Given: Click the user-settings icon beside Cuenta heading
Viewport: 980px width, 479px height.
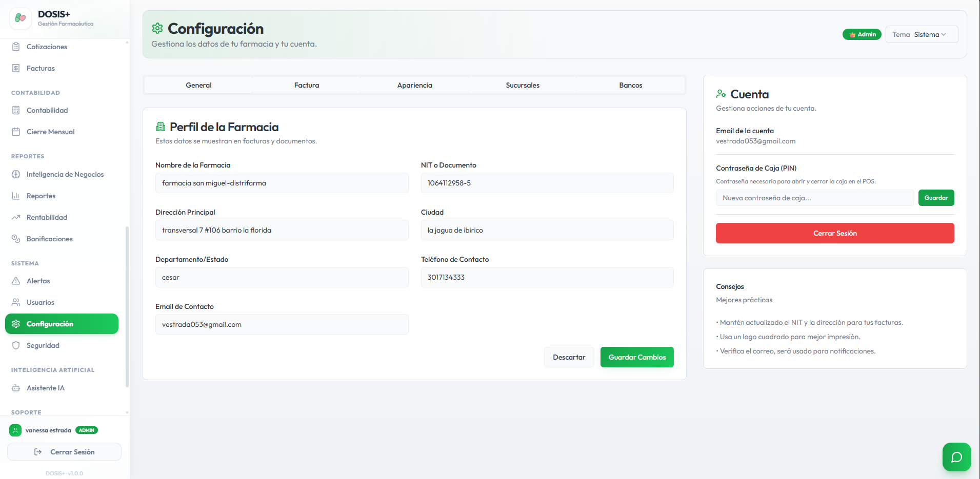Looking at the screenshot, I should [721, 94].
